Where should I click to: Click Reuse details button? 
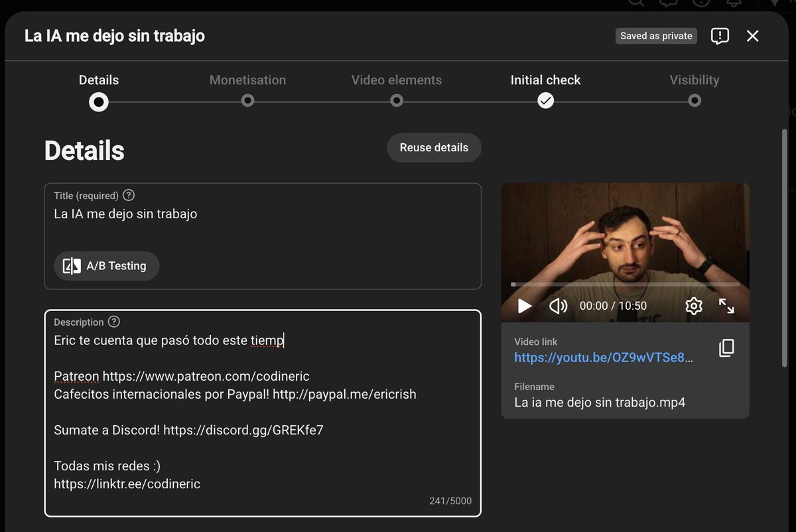434,148
